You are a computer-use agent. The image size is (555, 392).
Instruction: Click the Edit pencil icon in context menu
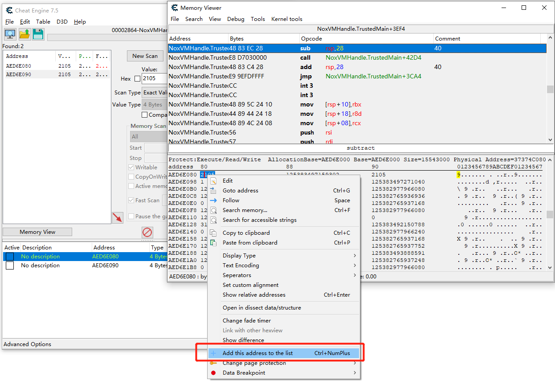point(214,181)
